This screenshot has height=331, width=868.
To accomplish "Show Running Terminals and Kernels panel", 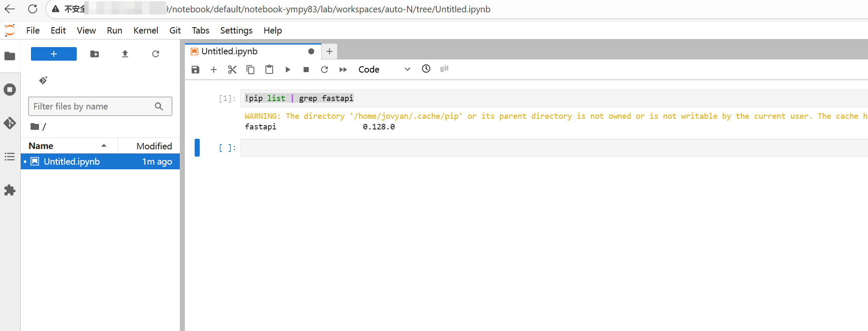I will 10,90.
